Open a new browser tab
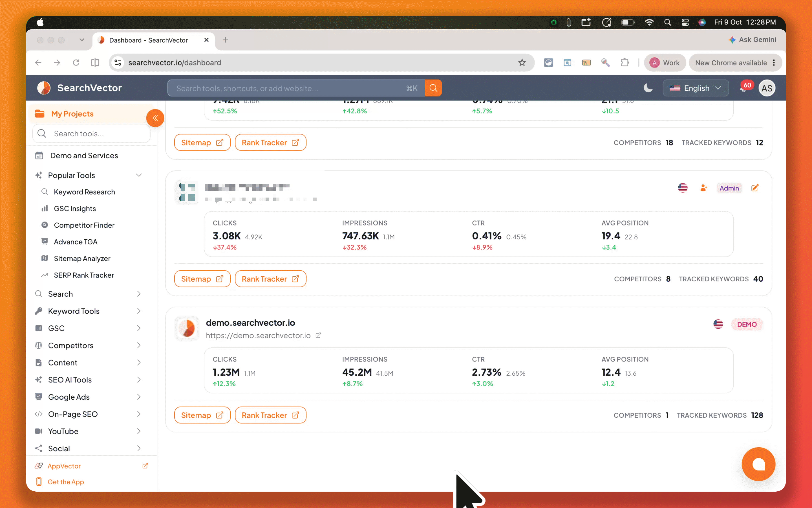 click(226, 40)
